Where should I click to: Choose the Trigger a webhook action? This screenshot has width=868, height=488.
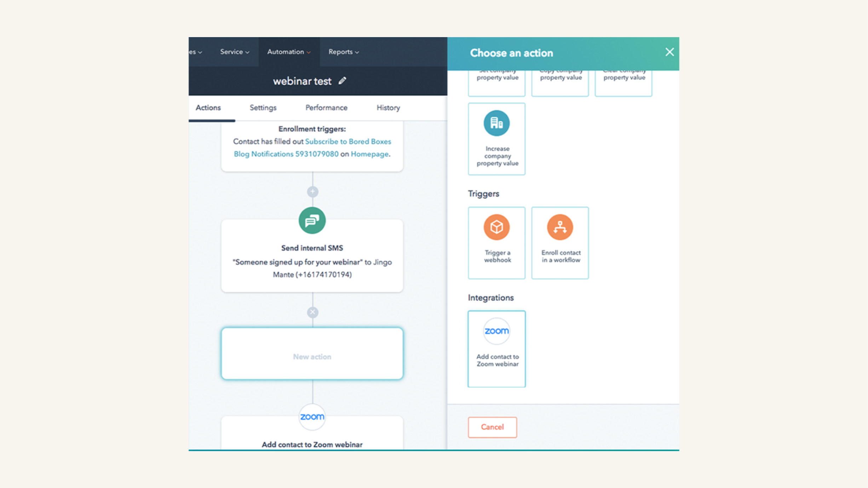496,242
